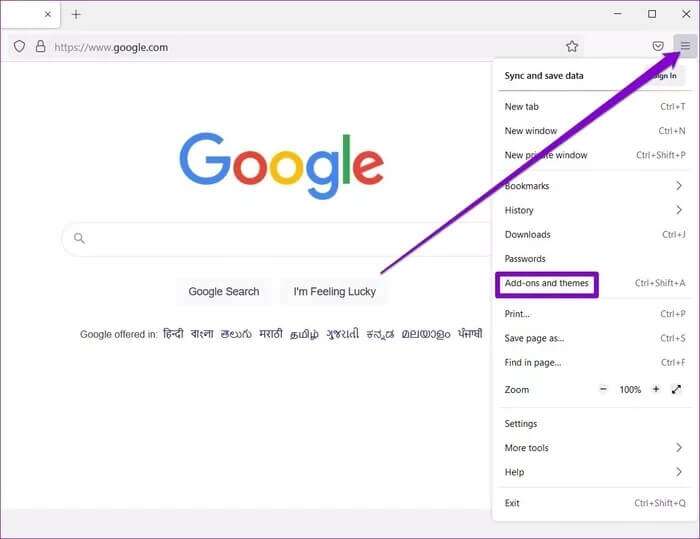Close the current browser tab
Screen dimensions: 700x539
point(48,14)
